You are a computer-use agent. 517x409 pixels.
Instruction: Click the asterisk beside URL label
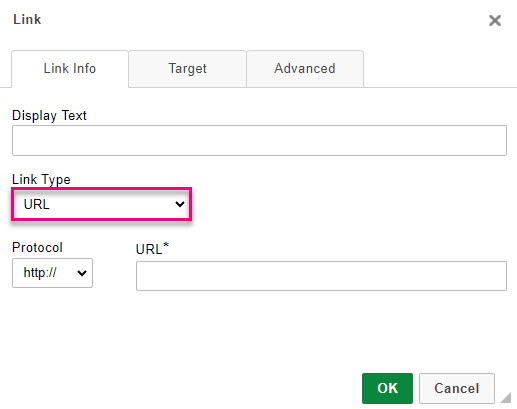tap(166, 246)
